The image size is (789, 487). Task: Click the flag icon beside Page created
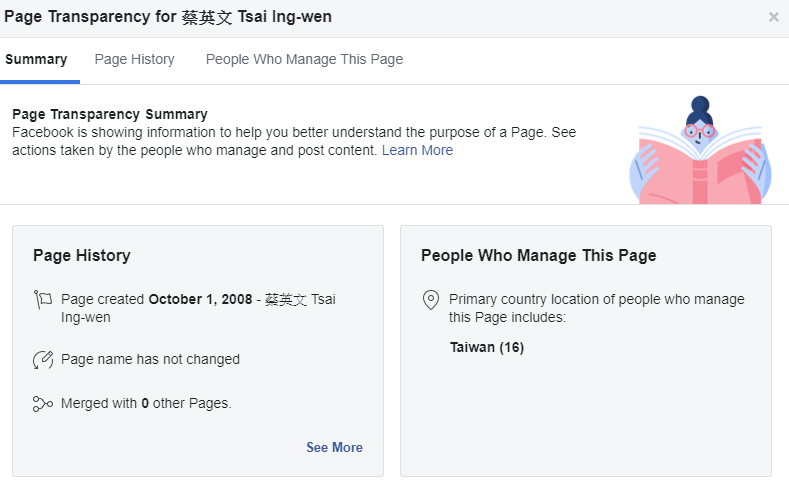tap(42, 299)
